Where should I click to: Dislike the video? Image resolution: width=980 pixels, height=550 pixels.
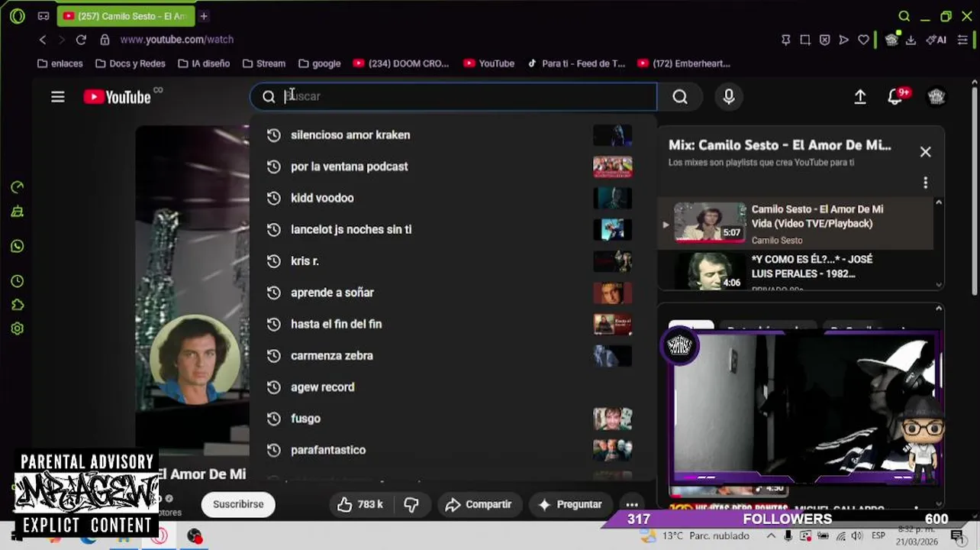tap(411, 504)
